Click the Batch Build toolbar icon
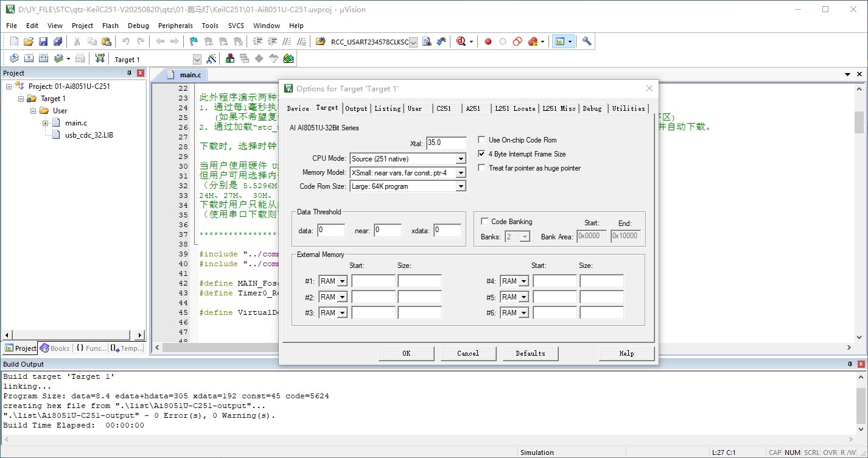The image size is (868, 458). (x=58, y=58)
